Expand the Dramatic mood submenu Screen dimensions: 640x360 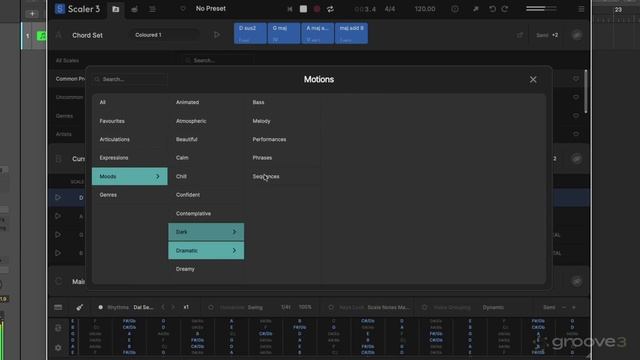pos(206,251)
